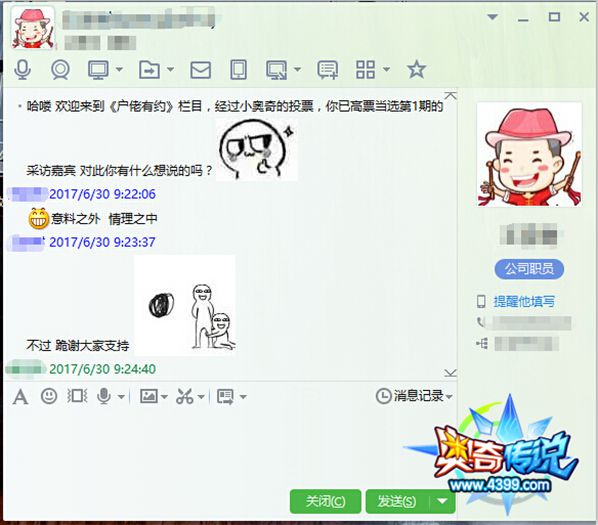
Task: Click the grinning emoji in message
Action: pyautogui.click(x=39, y=219)
